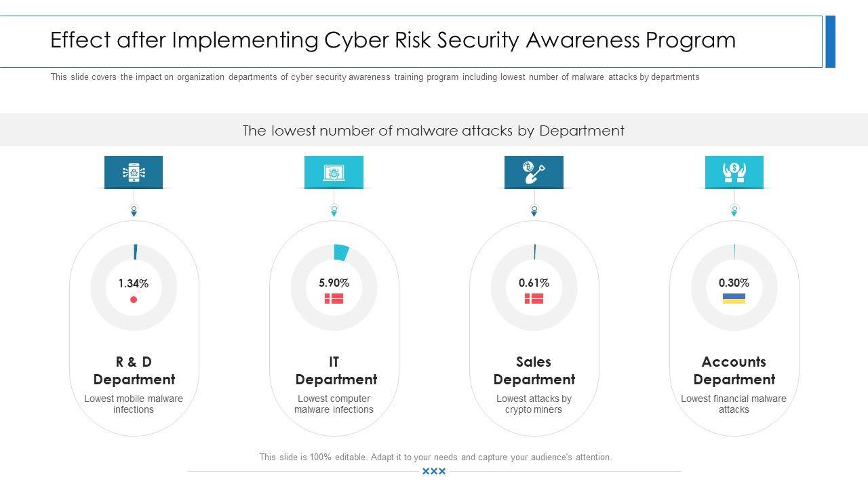Screen dimensions: 868x488
Task: Select 'Lowest attacks by crypto miners' text
Action: pos(534,404)
